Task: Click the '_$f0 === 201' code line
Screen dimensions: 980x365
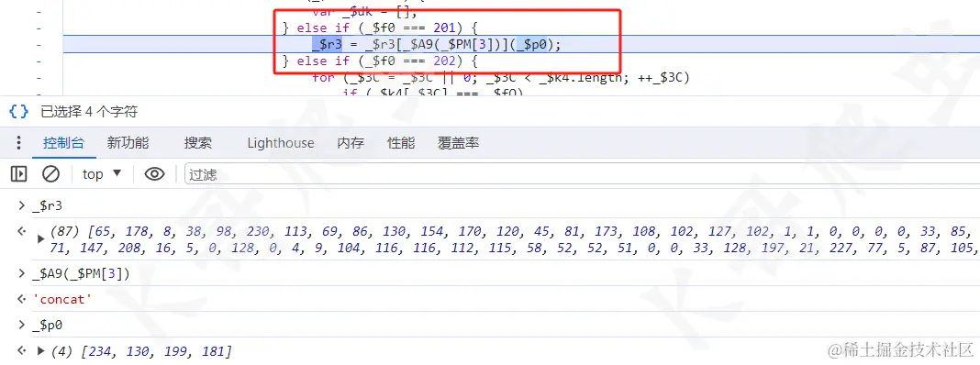Action: pyautogui.click(x=380, y=28)
